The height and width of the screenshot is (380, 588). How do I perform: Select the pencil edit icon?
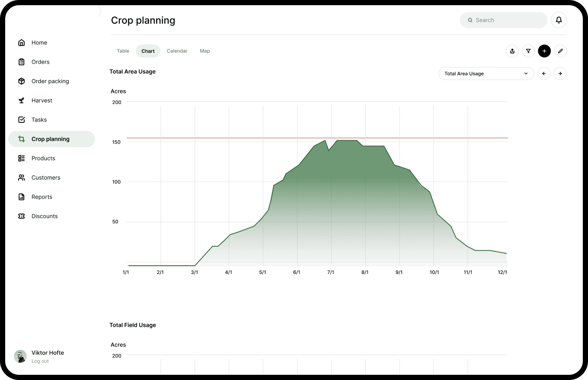click(x=560, y=51)
